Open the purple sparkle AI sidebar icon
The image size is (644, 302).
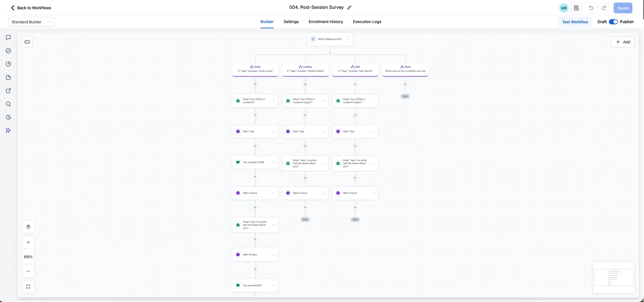(x=8, y=130)
